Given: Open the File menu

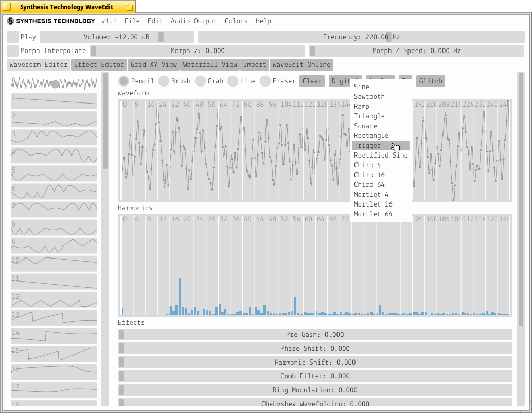Looking at the screenshot, I should pyautogui.click(x=132, y=21).
